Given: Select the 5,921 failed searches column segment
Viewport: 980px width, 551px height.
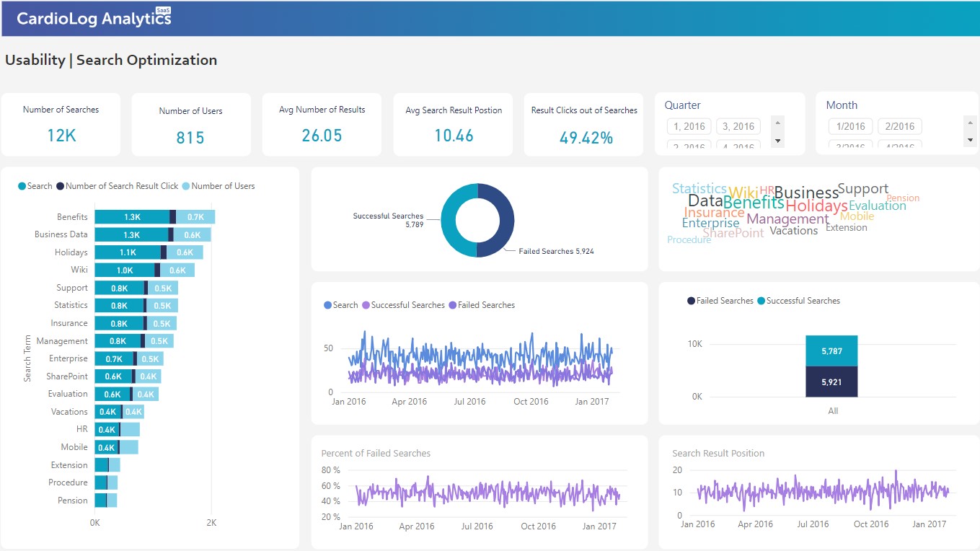Looking at the screenshot, I should pyautogui.click(x=831, y=382).
